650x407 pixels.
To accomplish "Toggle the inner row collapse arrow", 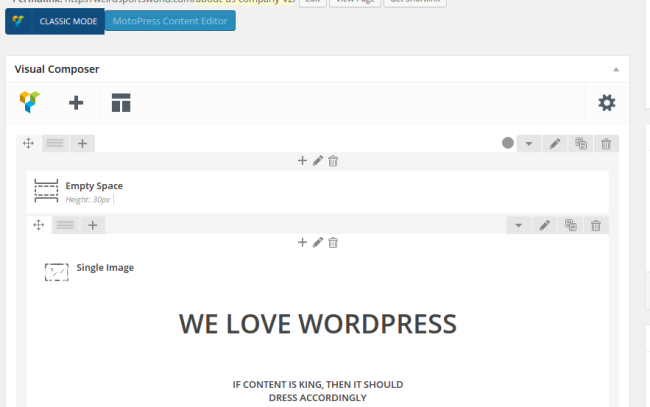I will tap(518, 225).
